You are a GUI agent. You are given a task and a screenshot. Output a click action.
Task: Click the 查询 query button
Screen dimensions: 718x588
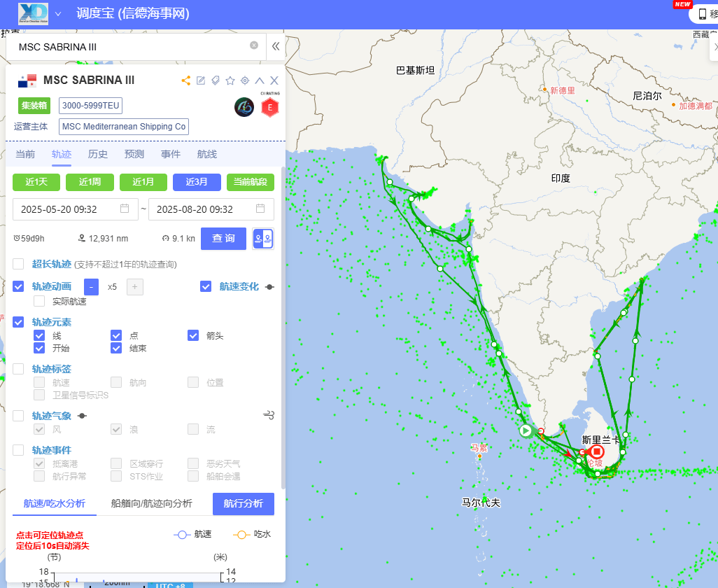(x=223, y=239)
